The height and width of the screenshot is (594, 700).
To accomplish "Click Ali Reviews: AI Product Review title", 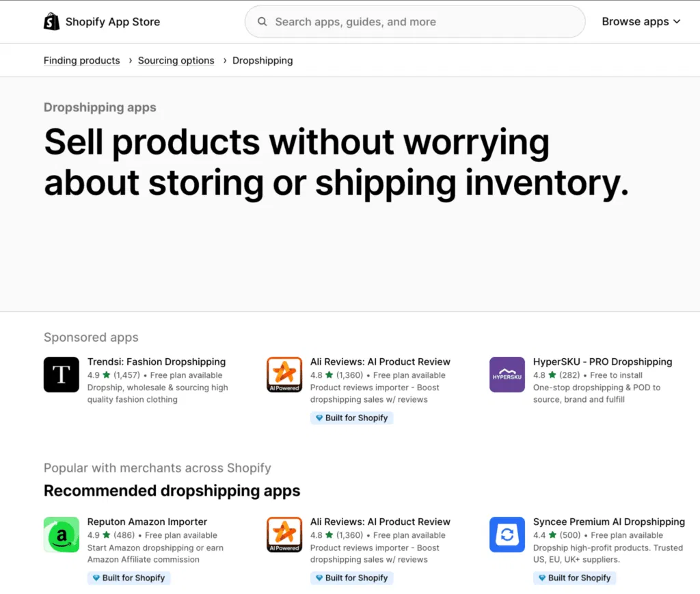I will point(380,362).
